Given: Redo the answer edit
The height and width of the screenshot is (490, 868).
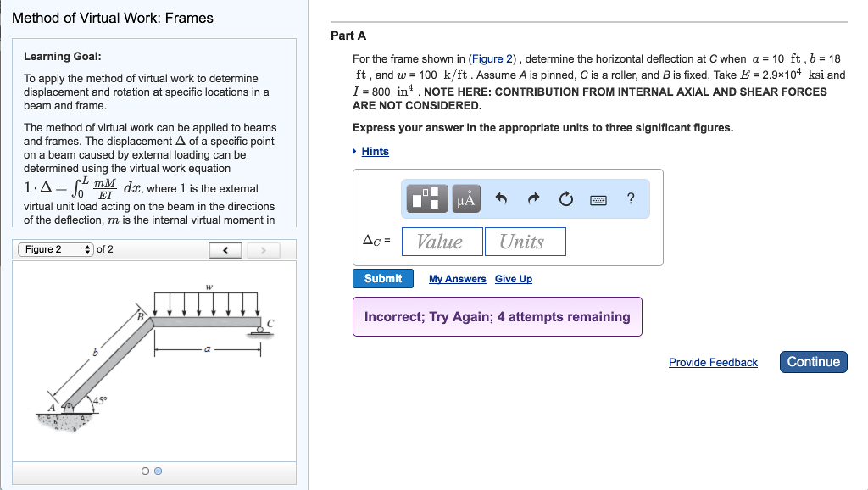Looking at the screenshot, I should (x=533, y=199).
